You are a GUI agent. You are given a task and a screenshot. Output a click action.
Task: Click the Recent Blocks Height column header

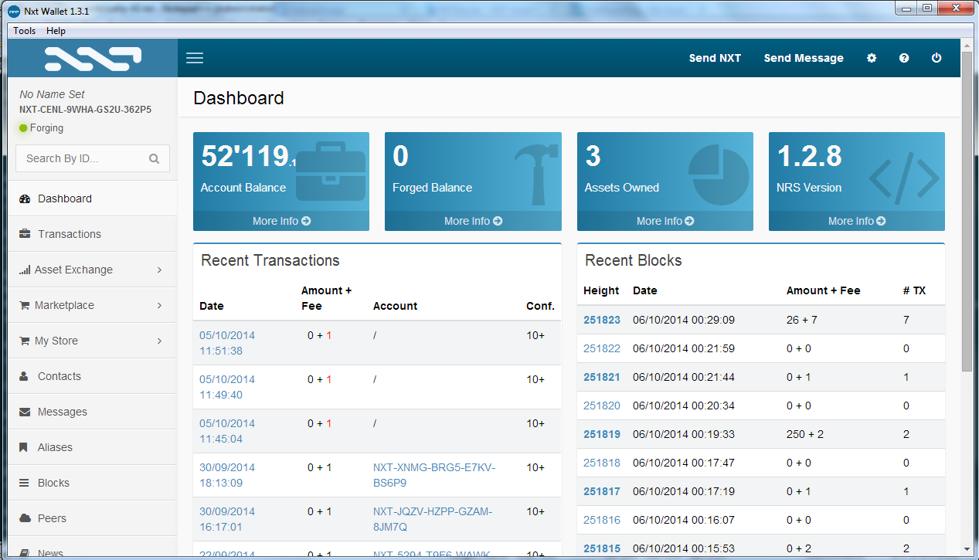click(601, 290)
